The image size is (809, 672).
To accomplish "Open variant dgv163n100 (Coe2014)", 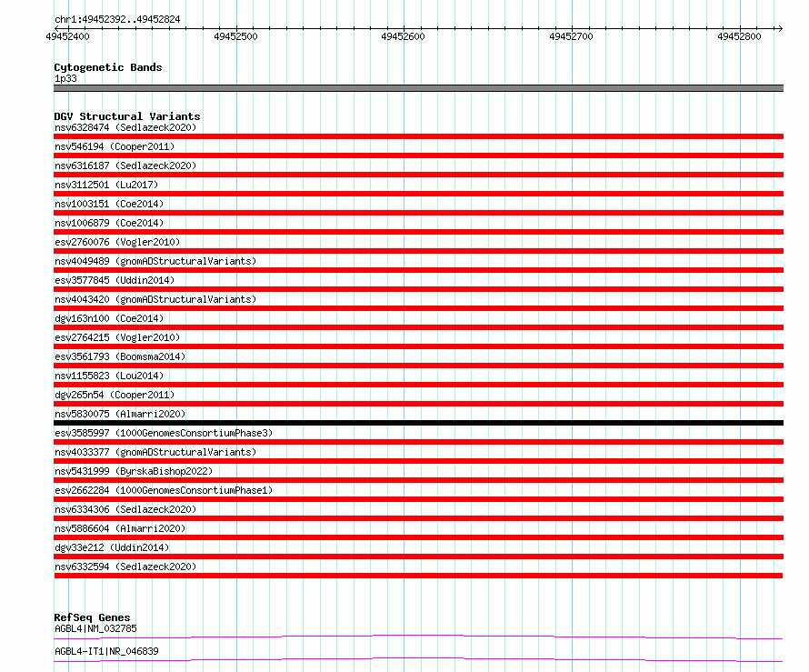I will pos(109,318).
